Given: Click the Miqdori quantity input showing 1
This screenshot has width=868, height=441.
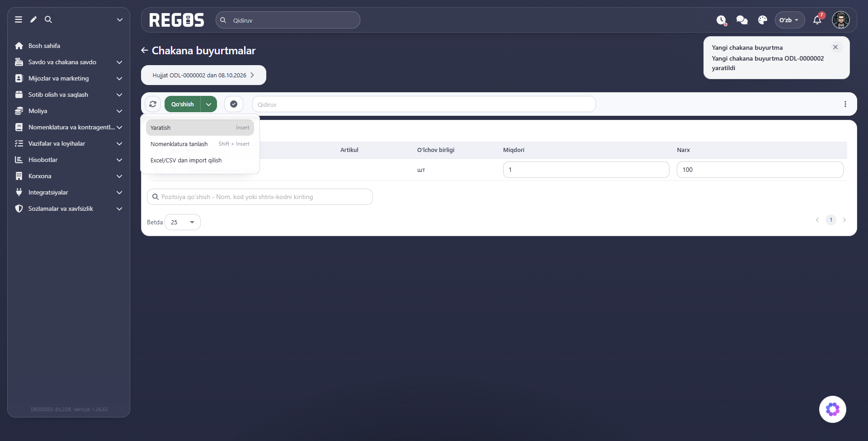Looking at the screenshot, I should pos(586,170).
